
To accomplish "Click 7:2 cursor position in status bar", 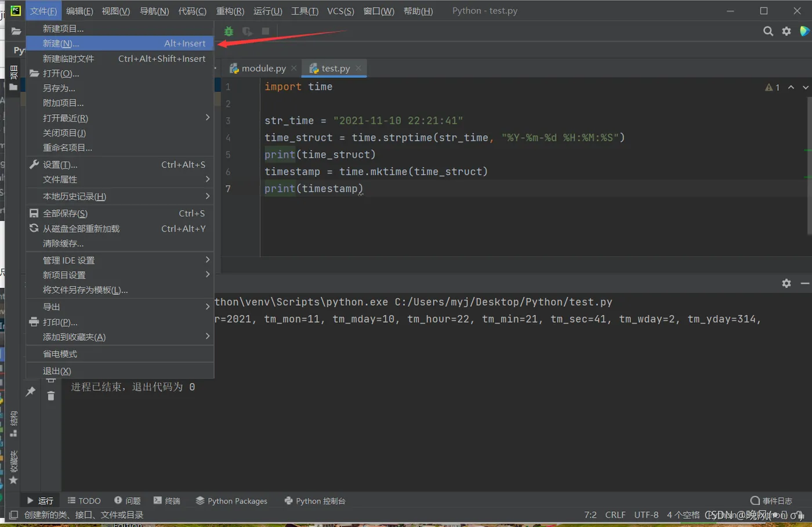I will 590,515.
